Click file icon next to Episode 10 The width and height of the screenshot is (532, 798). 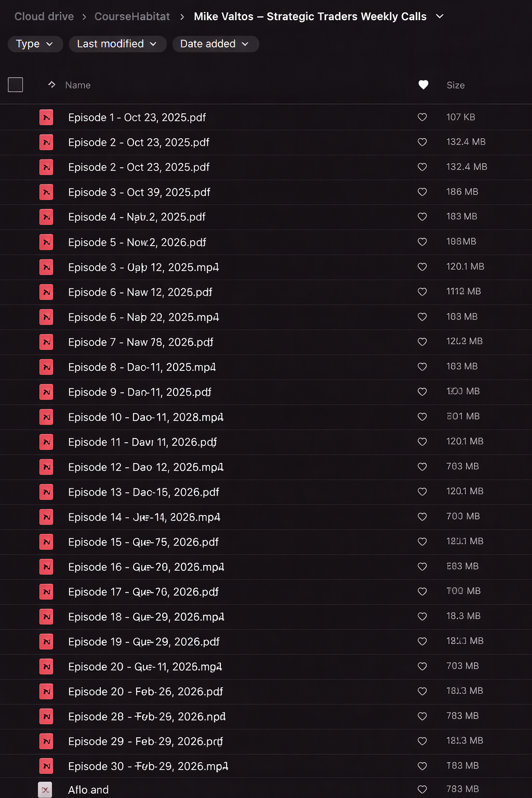(x=46, y=417)
